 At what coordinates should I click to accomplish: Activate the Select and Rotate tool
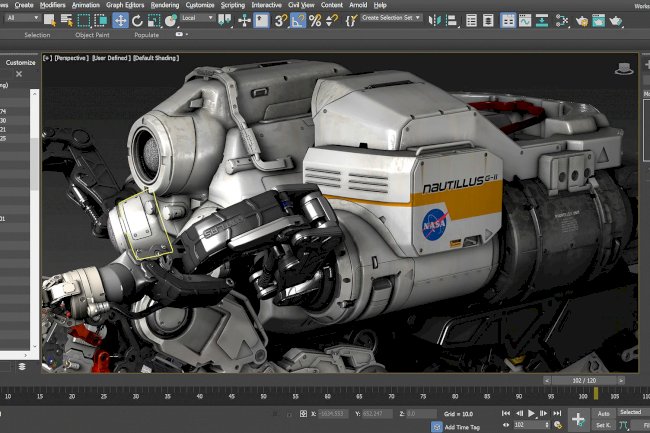pyautogui.click(x=137, y=20)
